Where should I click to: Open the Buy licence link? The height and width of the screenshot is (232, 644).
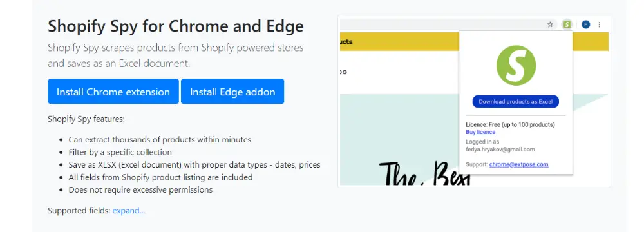coord(480,132)
